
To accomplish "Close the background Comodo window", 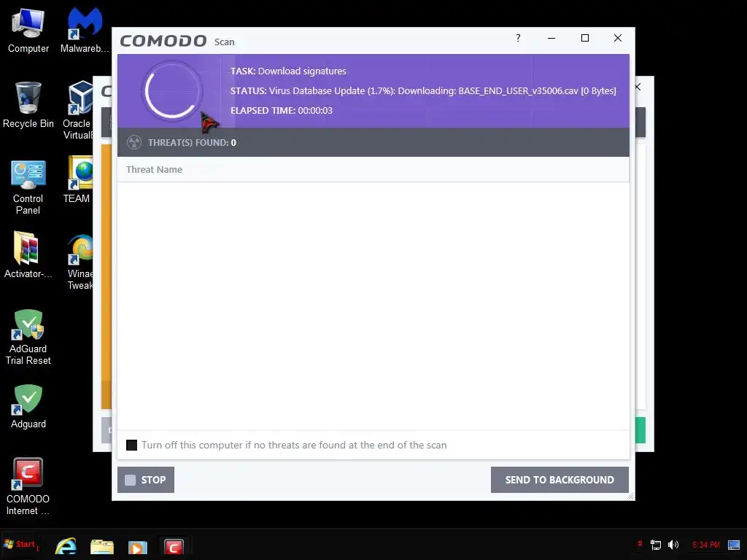I will tap(638, 87).
